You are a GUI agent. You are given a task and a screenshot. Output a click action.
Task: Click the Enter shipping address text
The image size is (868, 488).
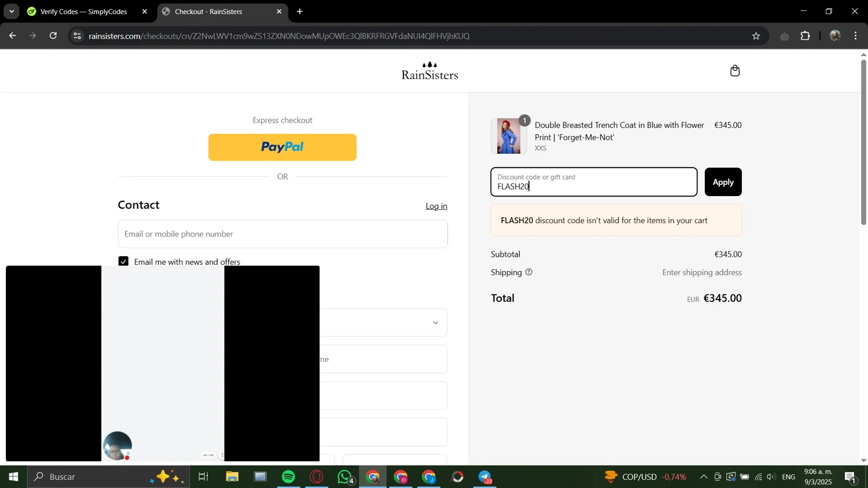pos(702,272)
